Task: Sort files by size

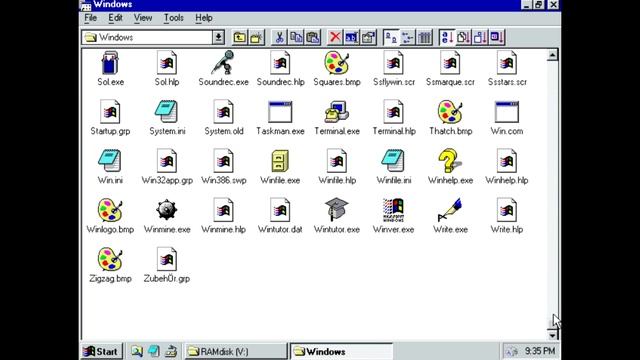Action: pyautogui.click(x=480, y=38)
